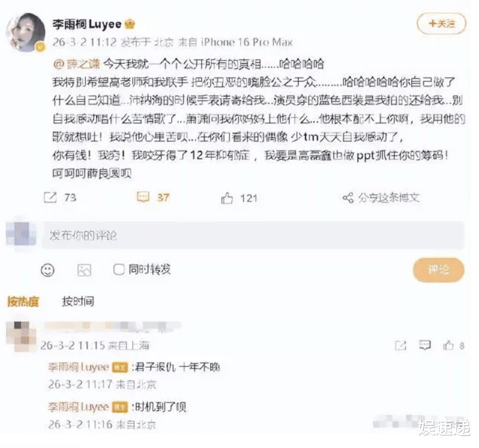
Task: Reply to the 11:15 Shanghai comment
Action: (x=424, y=345)
